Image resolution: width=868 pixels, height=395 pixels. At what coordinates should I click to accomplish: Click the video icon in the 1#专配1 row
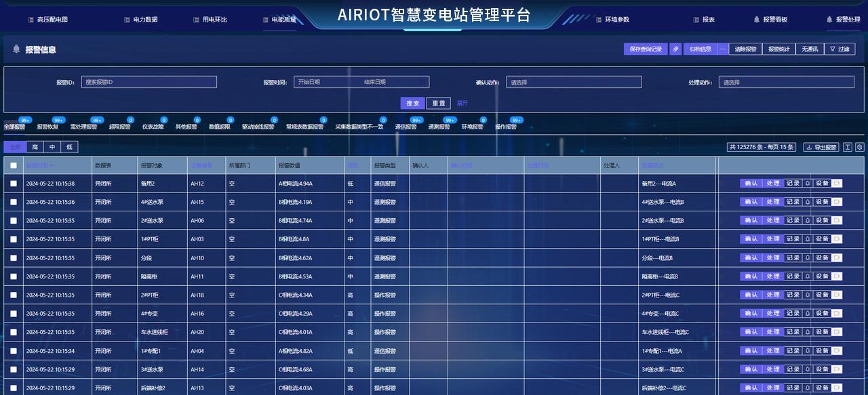pyautogui.click(x=837, y=350)
